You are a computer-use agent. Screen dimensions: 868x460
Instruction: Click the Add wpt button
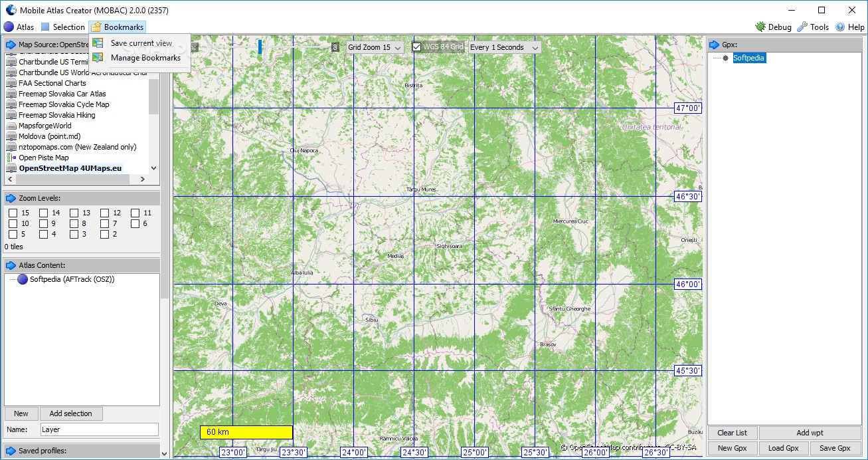(x=810, y=433)
